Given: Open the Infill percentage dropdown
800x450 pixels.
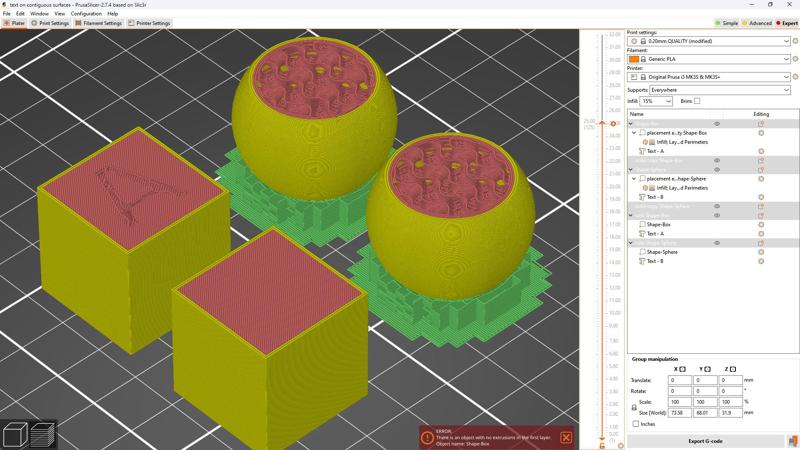Looking at the screenshot, I should click(656, 101).
